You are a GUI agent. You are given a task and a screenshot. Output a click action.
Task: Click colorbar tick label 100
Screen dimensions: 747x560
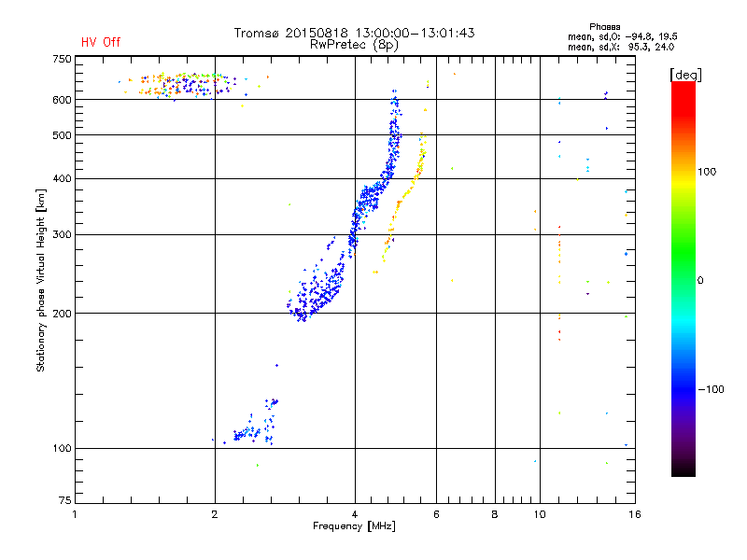point(707,172)
